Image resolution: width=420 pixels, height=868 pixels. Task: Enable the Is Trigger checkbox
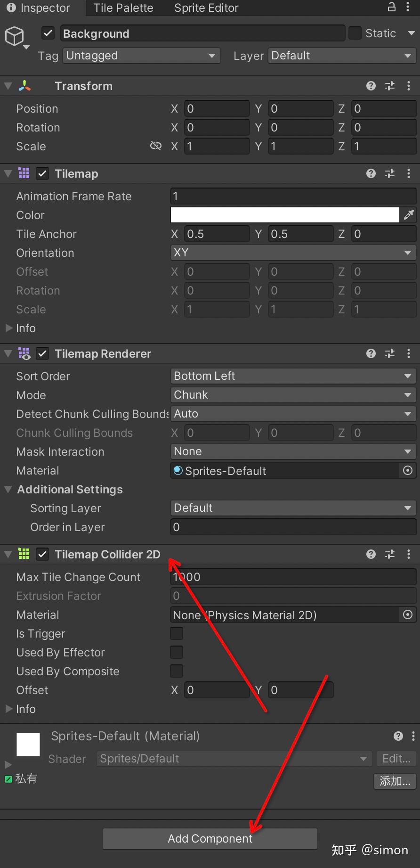(x=177, y=634)
